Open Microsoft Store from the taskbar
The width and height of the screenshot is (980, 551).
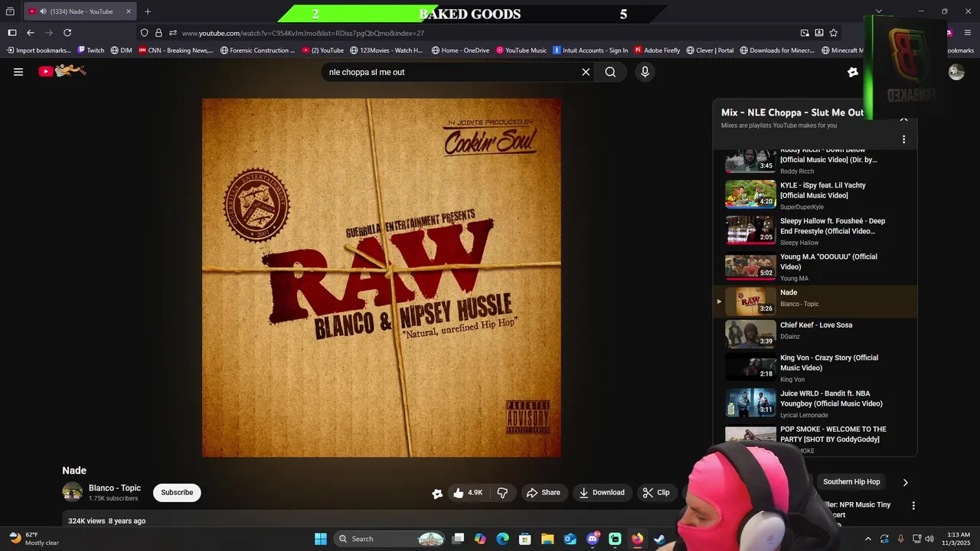(x=524, y=539)
